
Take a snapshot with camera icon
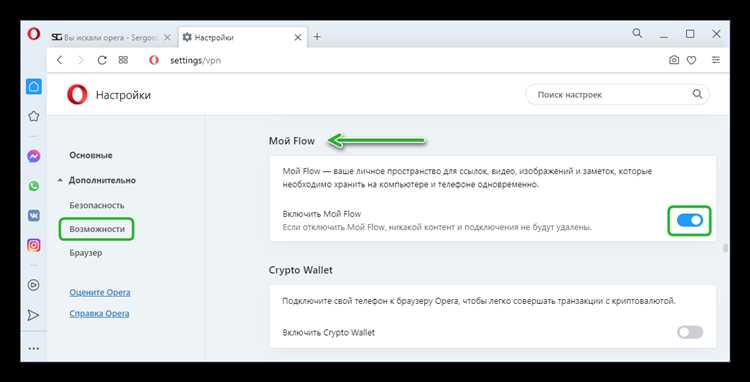pos(674,60)
